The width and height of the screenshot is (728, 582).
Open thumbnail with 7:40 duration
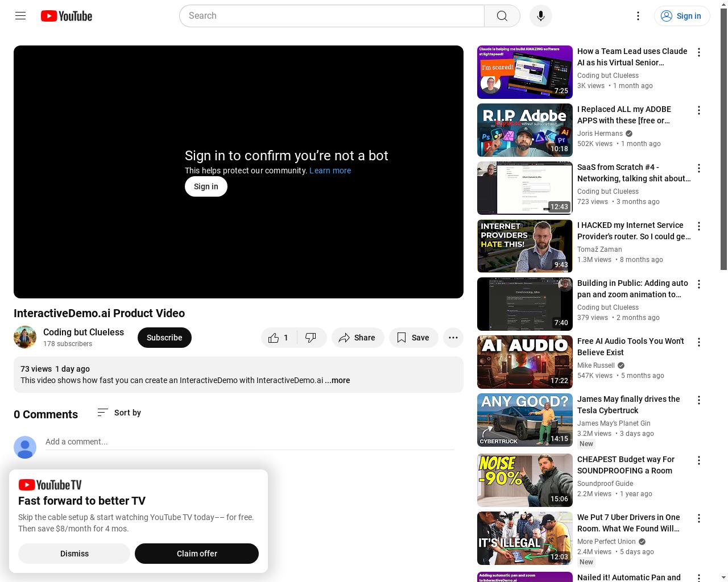(x=525, y=304)
